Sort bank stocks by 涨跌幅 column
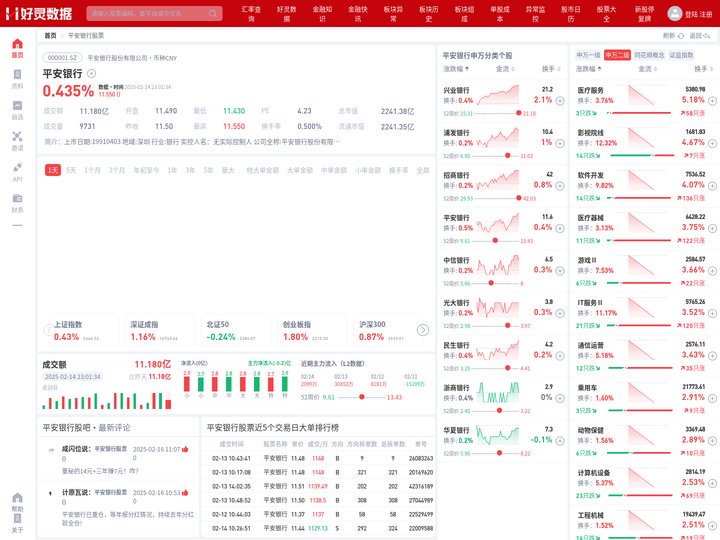 pyautogui.click(x=456, y=69)
